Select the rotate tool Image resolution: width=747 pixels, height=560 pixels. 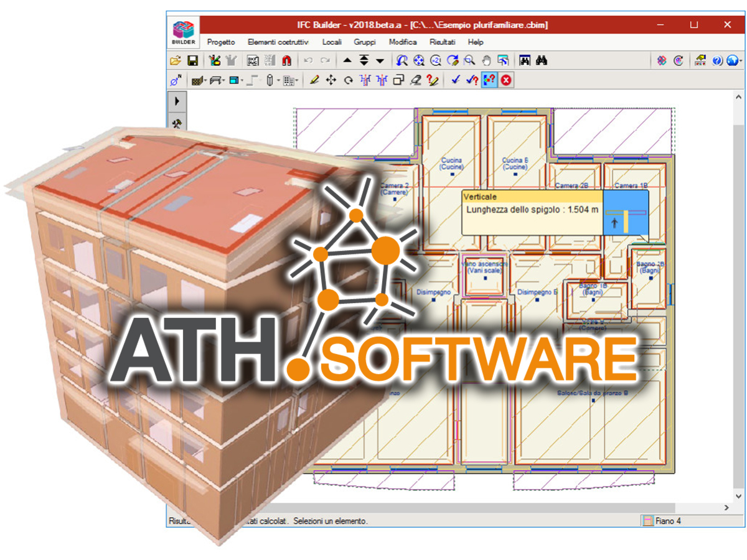point(348,80)
